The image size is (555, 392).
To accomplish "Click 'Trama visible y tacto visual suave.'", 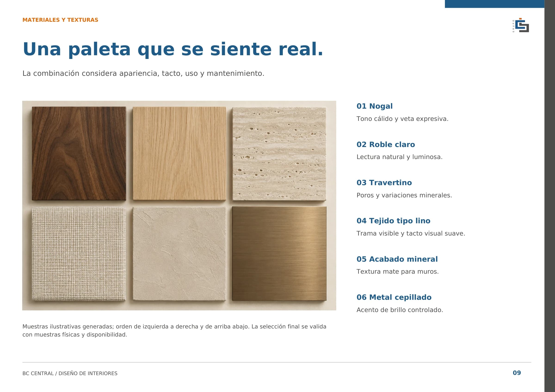I will 411,233.
